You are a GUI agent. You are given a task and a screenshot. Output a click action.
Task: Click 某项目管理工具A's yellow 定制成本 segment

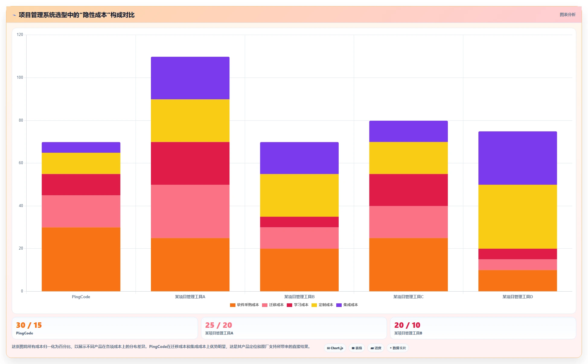pyautogui.click(x=190, y=121)
